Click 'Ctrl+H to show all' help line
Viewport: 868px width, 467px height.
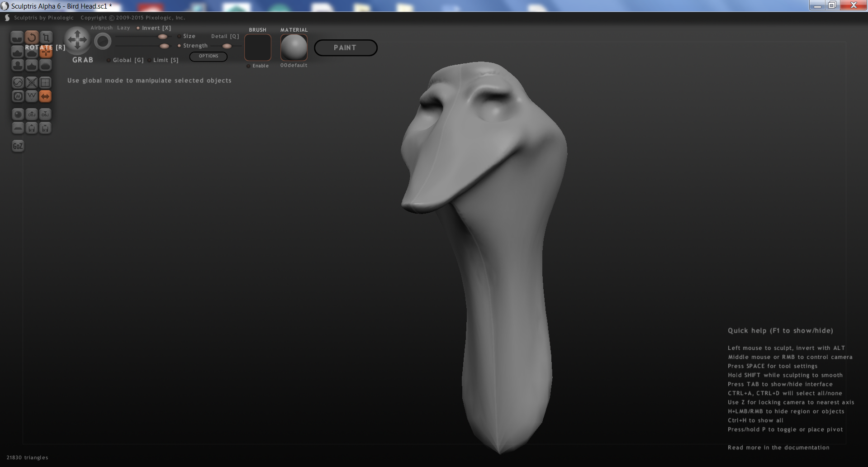(x=755, y=420)
